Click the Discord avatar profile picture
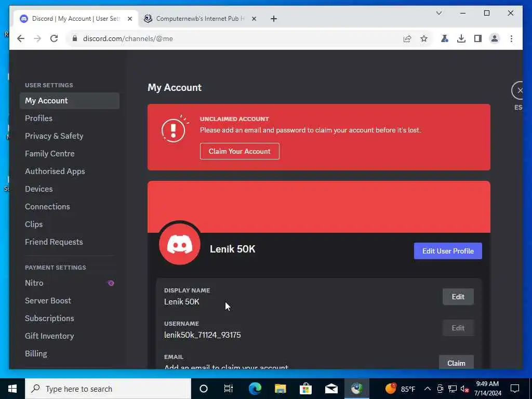532x399 pixels. [x=180, y=244]
